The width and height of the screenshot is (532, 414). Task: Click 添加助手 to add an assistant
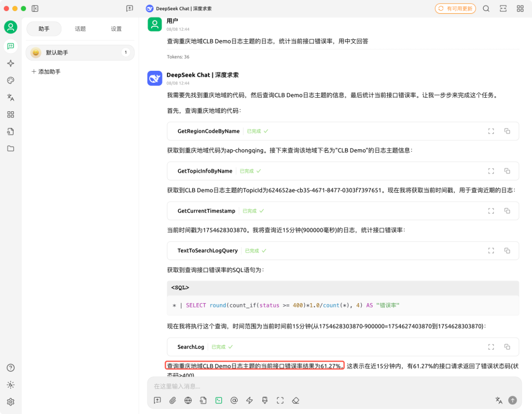46,72
